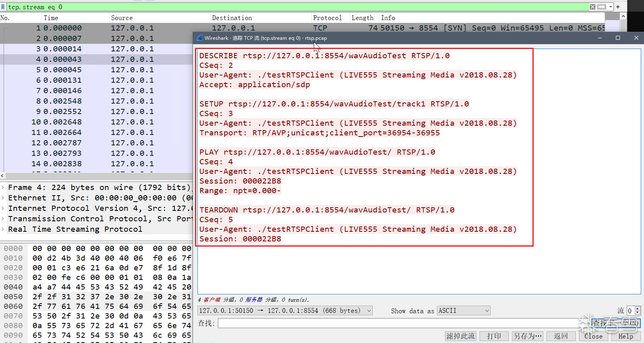Expand Real Time Streaming Protocol node
Screen dimensions: 644x343
pyautogui.click(x=3, y=229)
